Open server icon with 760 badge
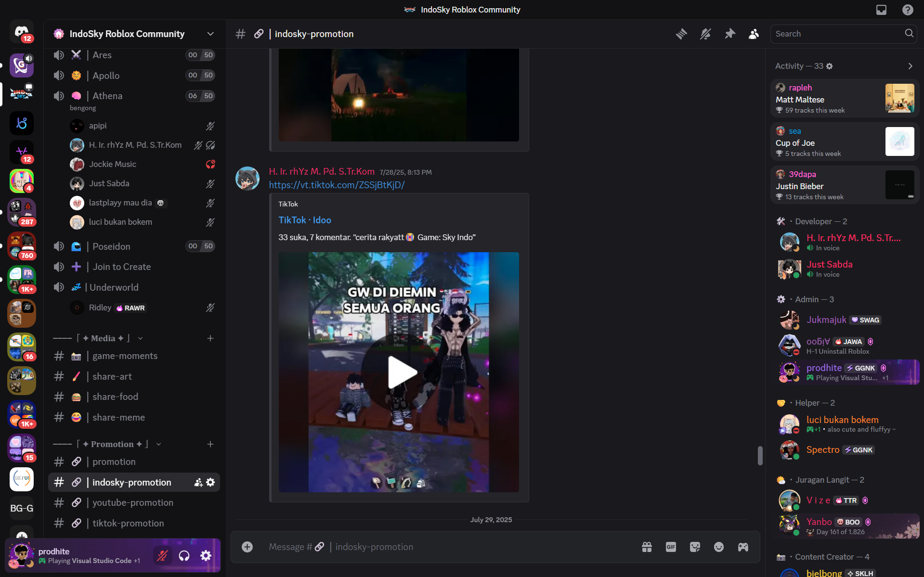Viewport: 924px width, 577px height. coord(22,246)
